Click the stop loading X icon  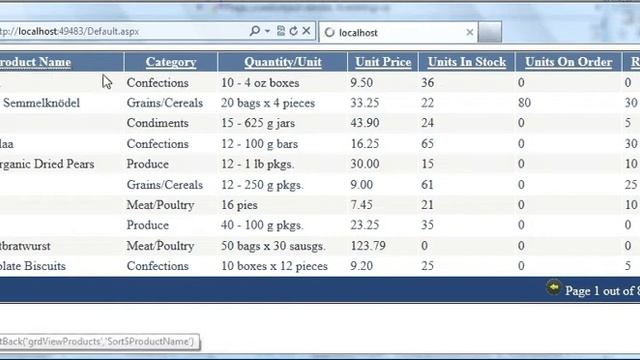coord(306,31)
